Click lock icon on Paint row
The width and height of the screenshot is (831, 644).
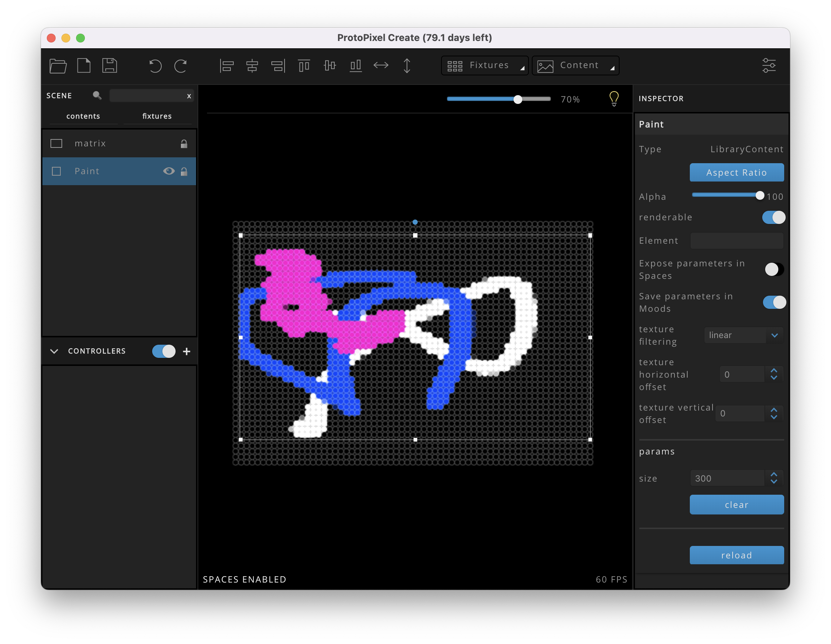point(184,171)
